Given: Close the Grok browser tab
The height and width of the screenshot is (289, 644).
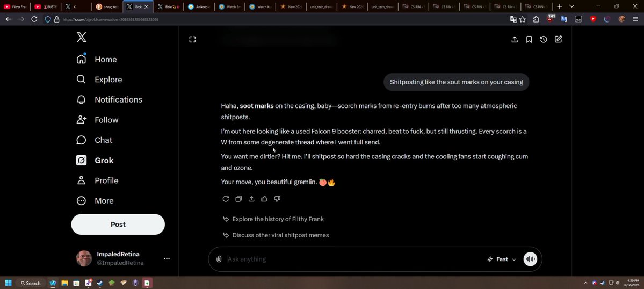Looking at the screenshot, I should tap(146, 7).
